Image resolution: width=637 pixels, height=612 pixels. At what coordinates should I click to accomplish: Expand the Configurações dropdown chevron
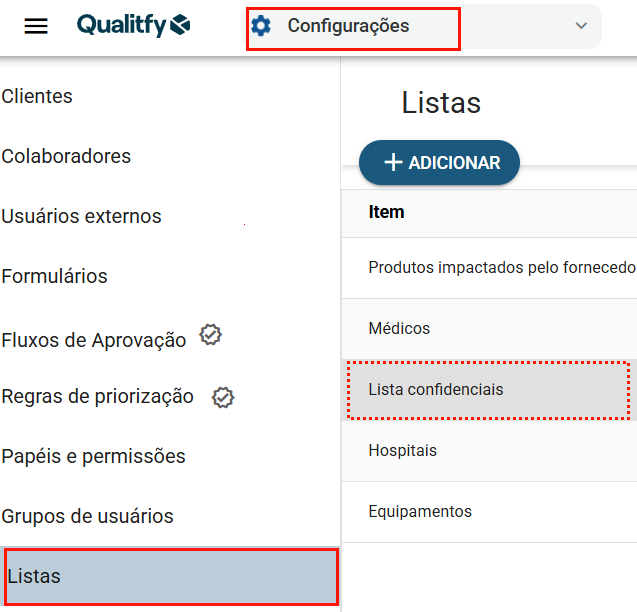581,26
